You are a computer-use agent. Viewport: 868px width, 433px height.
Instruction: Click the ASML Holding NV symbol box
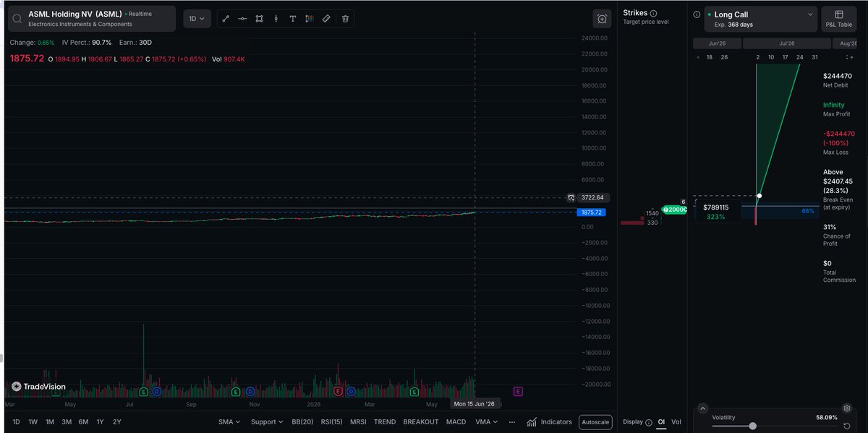tap(90, 19)
